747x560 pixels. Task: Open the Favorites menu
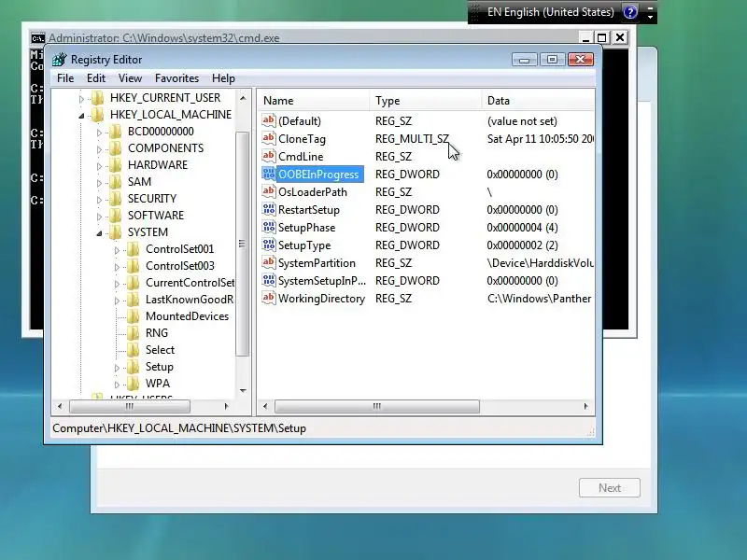pos(176,78)
